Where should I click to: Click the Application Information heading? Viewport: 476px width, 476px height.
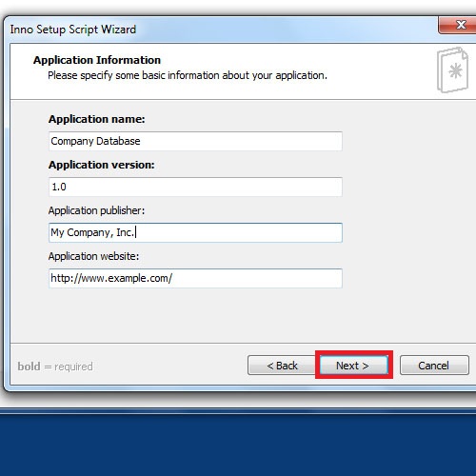(97, 60)
